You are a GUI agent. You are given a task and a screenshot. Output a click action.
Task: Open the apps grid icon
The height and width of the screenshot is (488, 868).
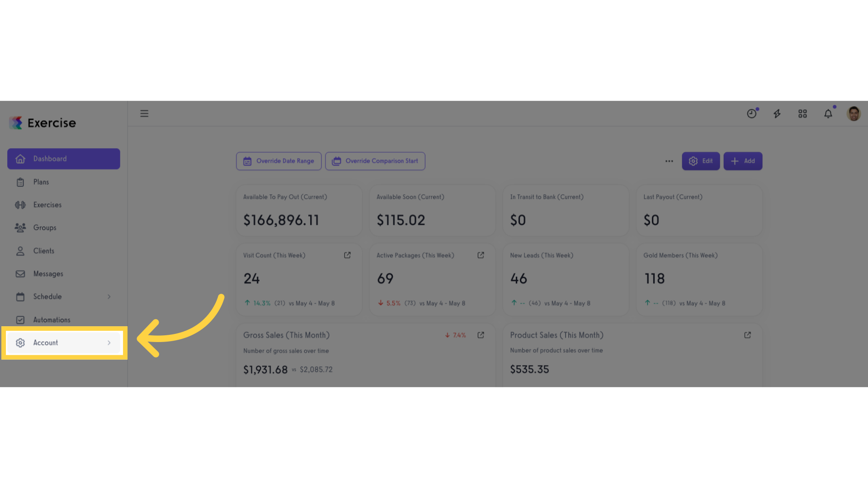tap(802, 114)
